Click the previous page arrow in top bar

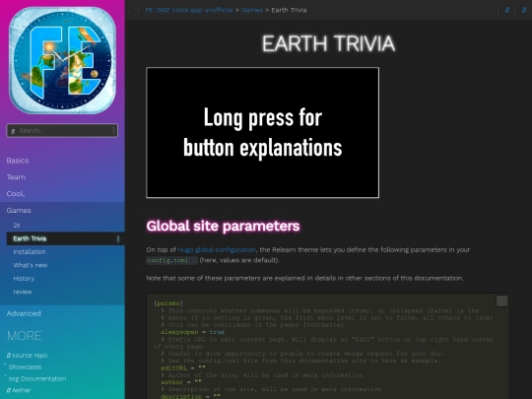tap(507, 10)
